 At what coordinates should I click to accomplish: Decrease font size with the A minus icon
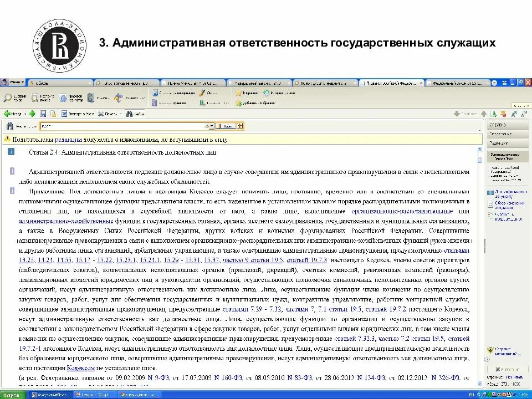pyautogui.click(x=524, y=114)
